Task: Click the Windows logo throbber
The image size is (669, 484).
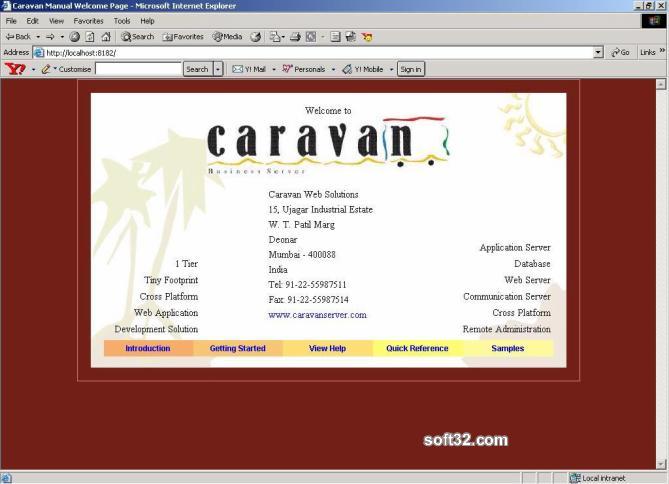Action: pyautogui.click(x=654, y=21)
